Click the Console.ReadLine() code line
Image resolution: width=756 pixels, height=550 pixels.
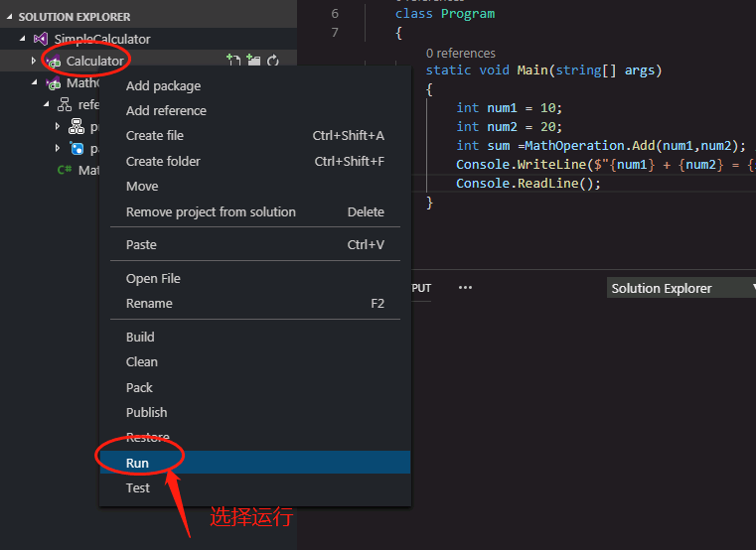point(529,184)
